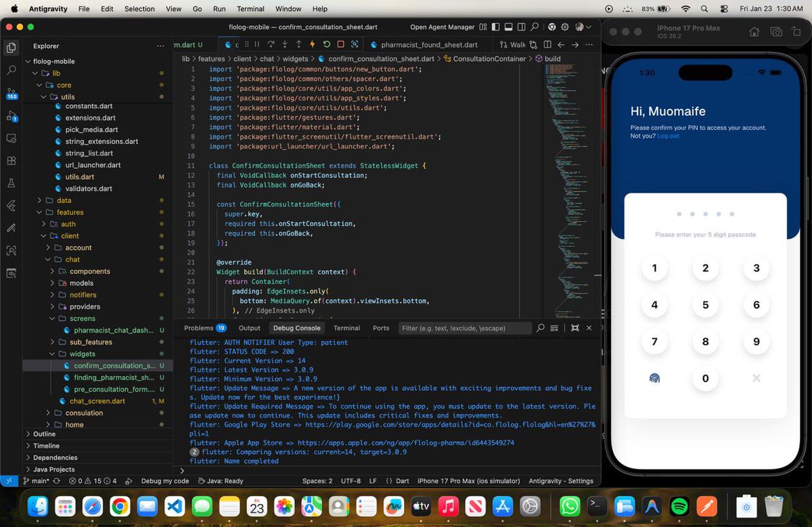Screen dimensions: 812x527
Task: Tap digit 0 on simulator keypad
Action: (705, 378)
